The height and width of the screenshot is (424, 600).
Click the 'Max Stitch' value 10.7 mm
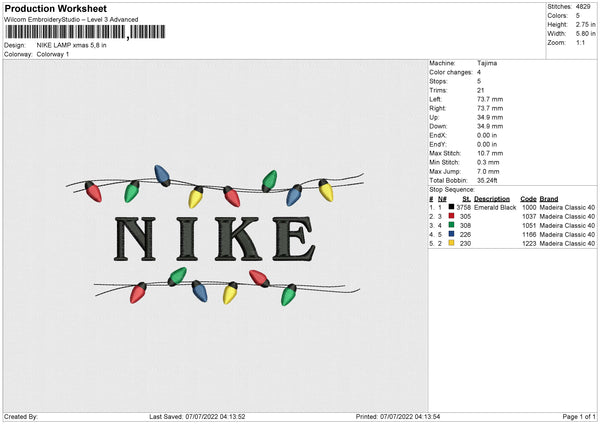490,153
